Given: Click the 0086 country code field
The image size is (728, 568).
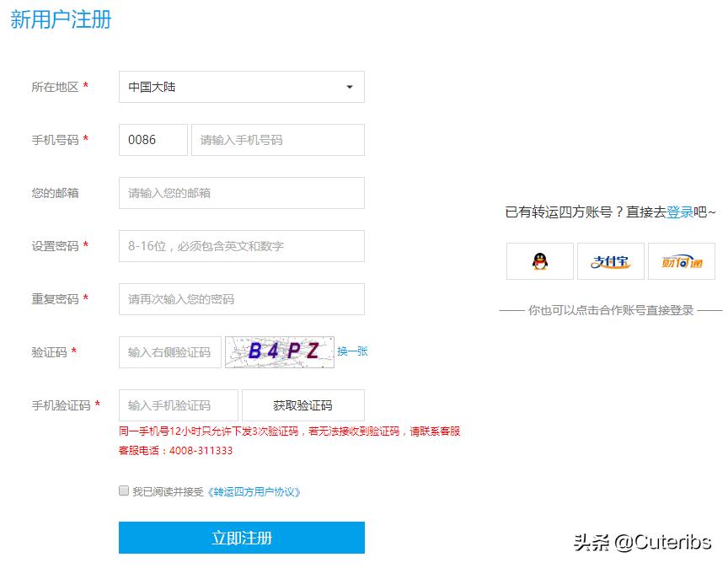Looking at the screenshot, I should click(153, 140).
